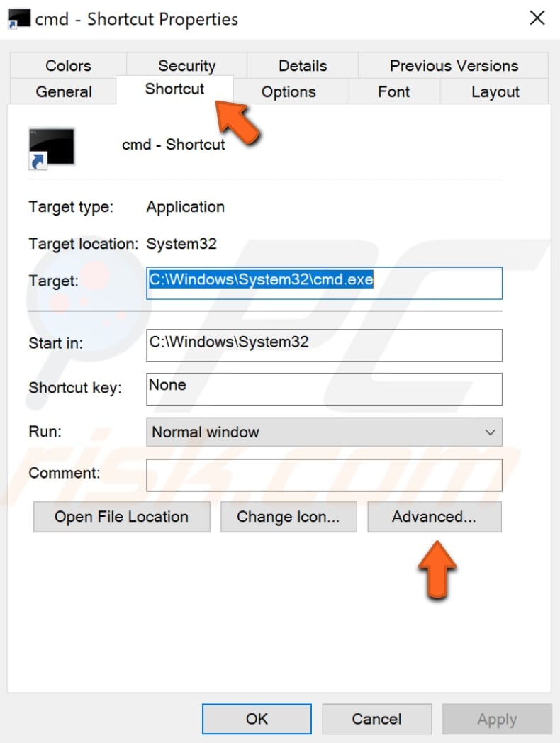Click the 'Application' target type value

(185, 207)
